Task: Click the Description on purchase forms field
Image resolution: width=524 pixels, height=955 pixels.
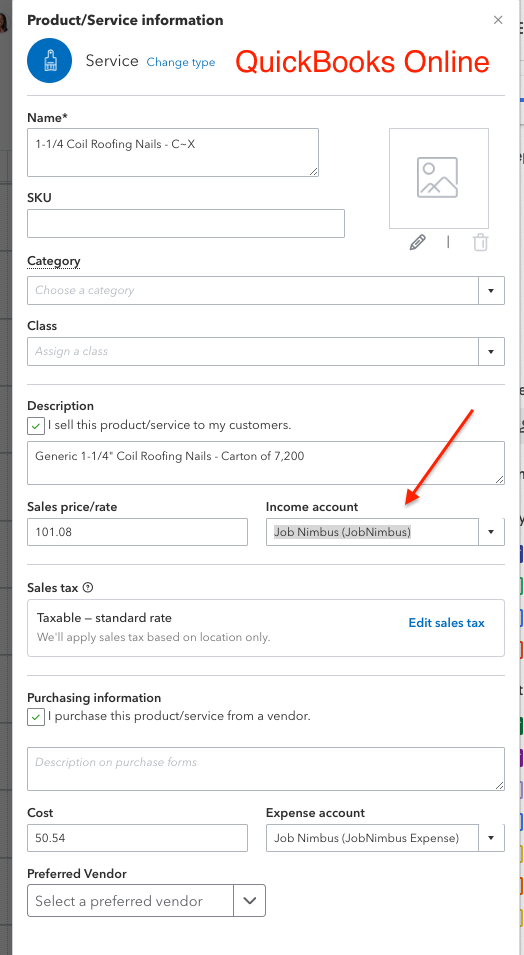Action: click(266, 769)
